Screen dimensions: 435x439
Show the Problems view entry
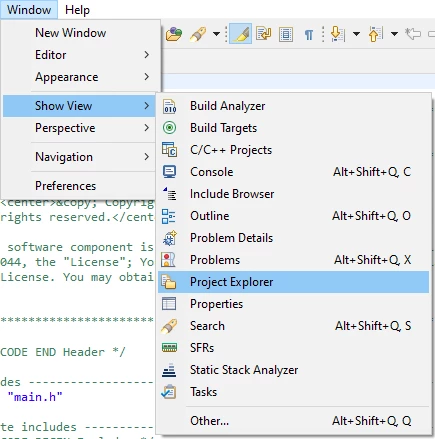pos(294,260)
